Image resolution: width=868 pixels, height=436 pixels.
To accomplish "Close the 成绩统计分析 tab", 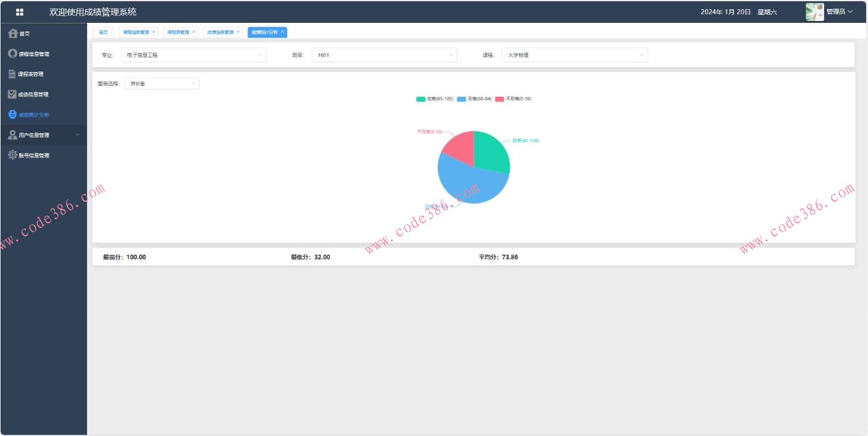I will tap(283, 31).
